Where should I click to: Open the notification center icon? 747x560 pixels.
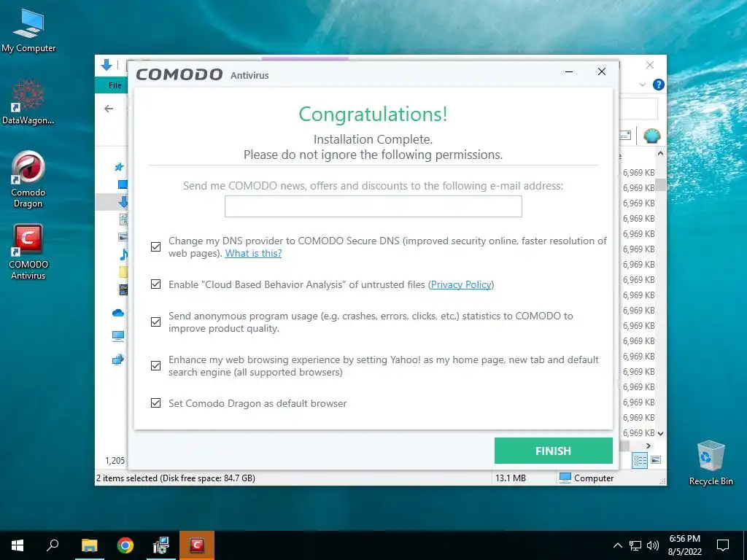723,545
